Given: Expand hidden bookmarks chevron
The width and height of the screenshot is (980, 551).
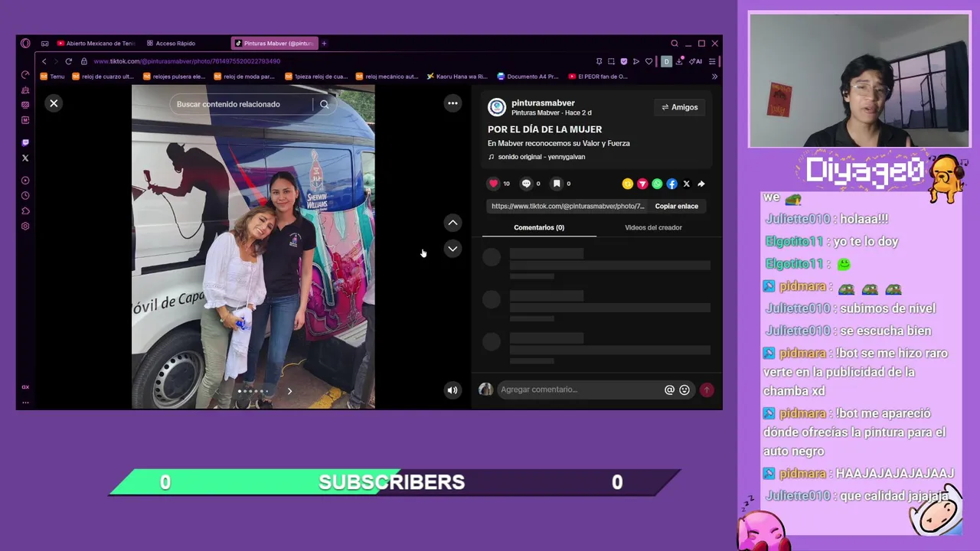Looking at the screenshot, I should [x=714, y=77].
